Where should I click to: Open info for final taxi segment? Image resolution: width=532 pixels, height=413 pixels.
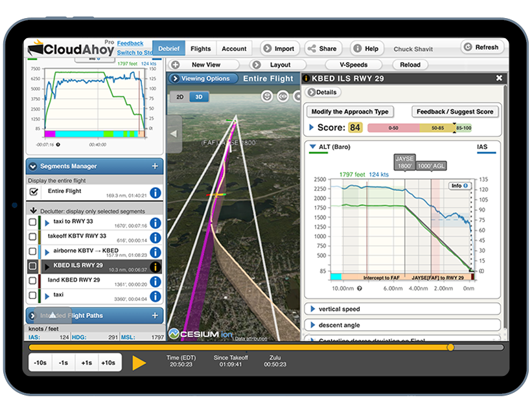click(156, 296)
